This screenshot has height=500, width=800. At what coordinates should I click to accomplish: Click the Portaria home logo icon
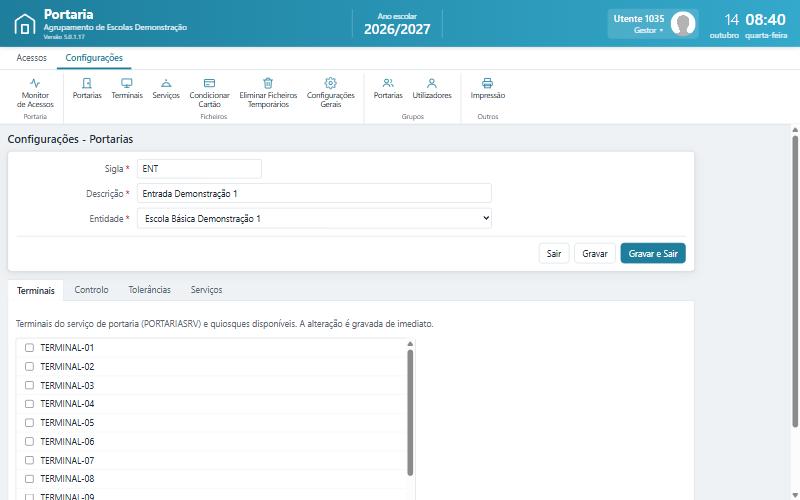coord(24,24)
